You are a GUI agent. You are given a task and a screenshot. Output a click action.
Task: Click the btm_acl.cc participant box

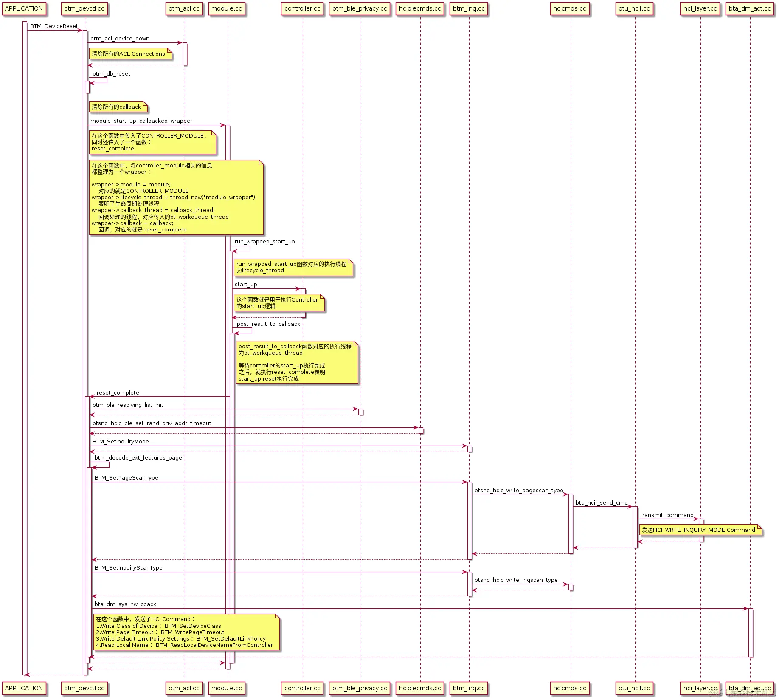pyautogui.click(x=184, y=8)
